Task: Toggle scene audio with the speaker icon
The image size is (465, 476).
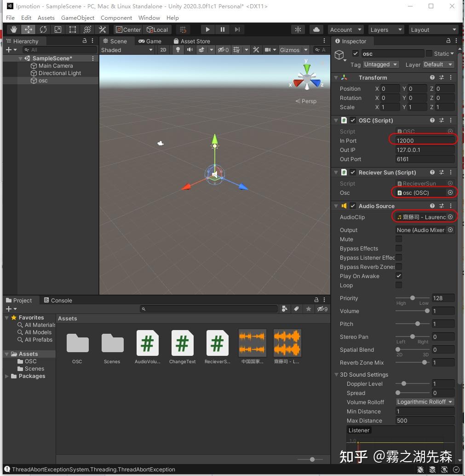Action: pos(189,50)
